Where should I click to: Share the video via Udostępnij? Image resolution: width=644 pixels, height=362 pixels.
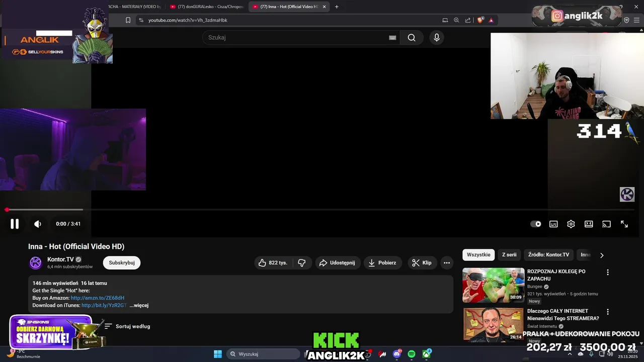click(x=338, y=263)
